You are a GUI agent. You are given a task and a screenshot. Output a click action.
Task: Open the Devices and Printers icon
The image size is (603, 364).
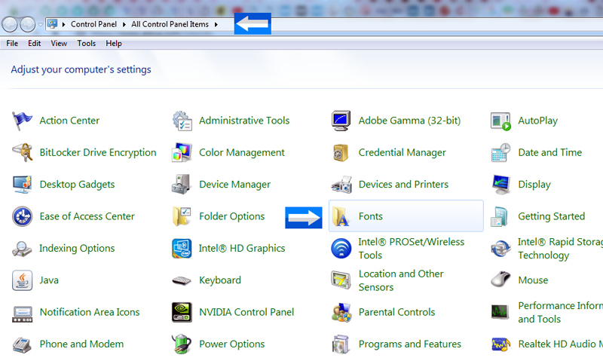341,185
